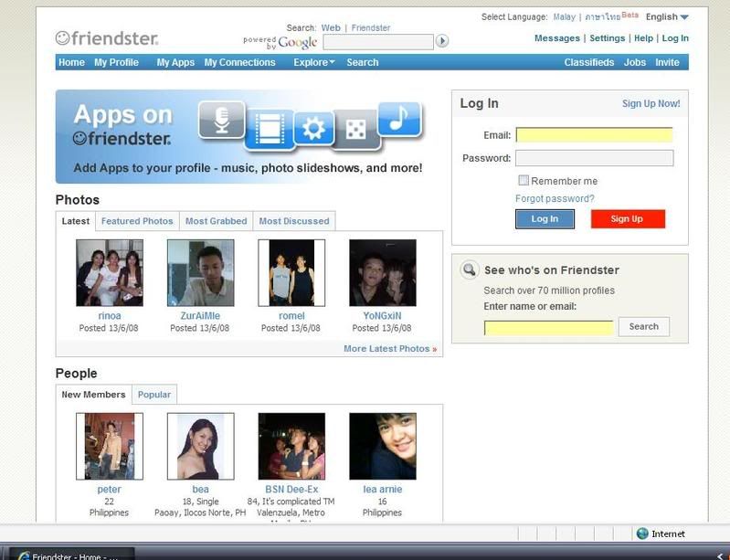Click the gear app icon in banner
730x560 pixels.
313,128
